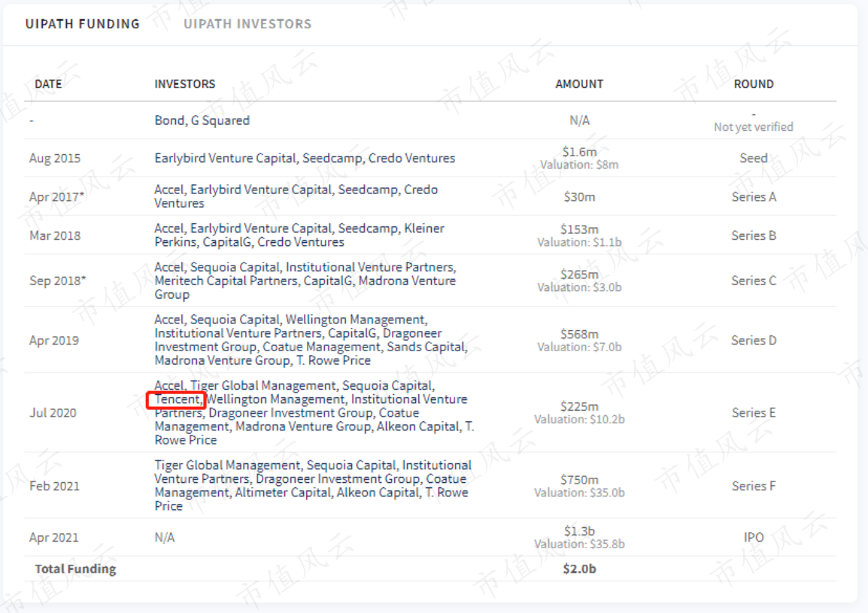The width and height of the screenshot is (868, 613).
Task: Click the 'Valuation: $3.0b' text
Action: point(579,287)
